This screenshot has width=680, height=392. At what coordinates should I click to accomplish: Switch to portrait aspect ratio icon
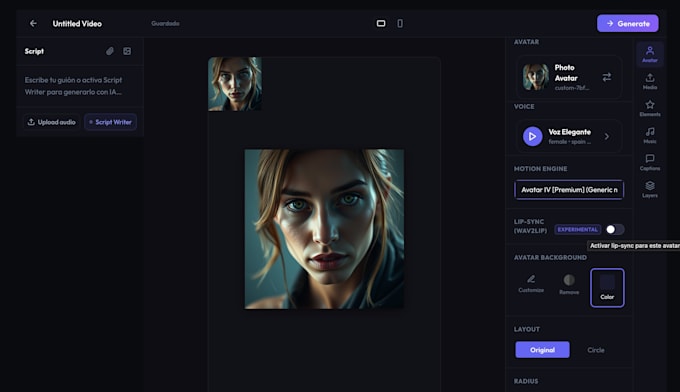click(400, 23)
